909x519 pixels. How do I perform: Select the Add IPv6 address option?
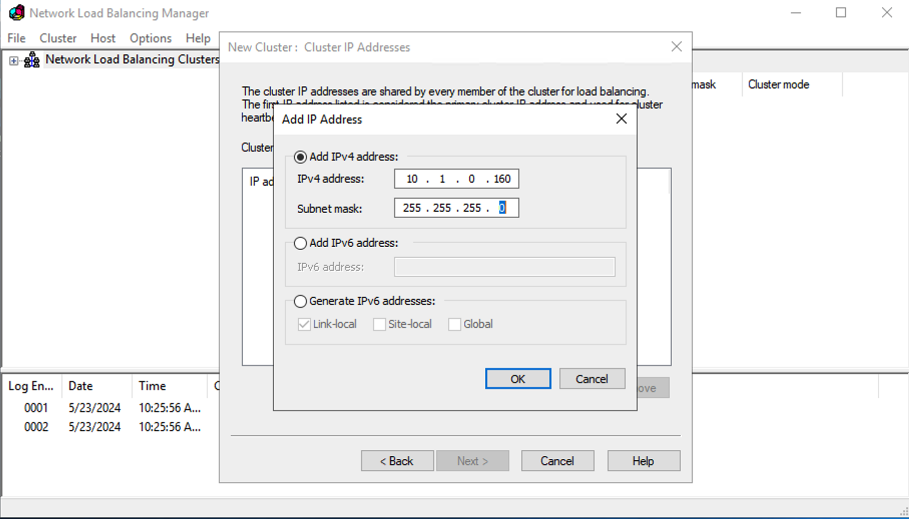(x=300, y=243)
